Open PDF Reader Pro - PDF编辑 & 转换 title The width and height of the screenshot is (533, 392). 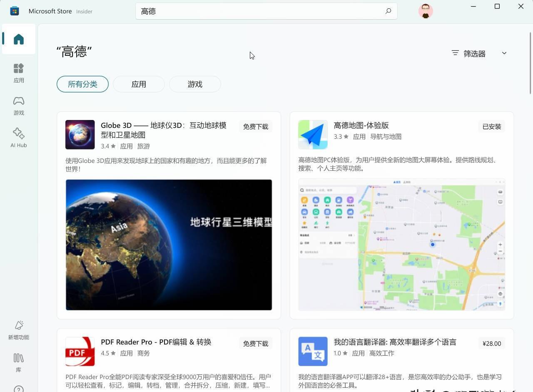156,342
